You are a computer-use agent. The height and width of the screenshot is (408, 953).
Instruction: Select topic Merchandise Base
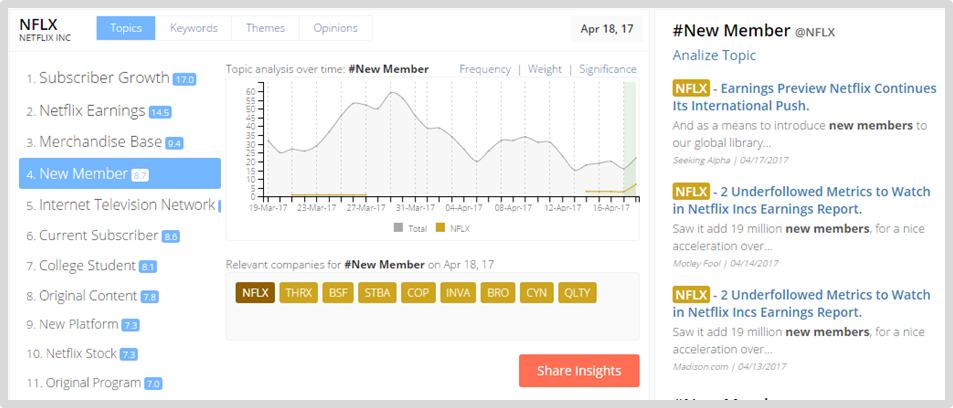tap(101, 142)
